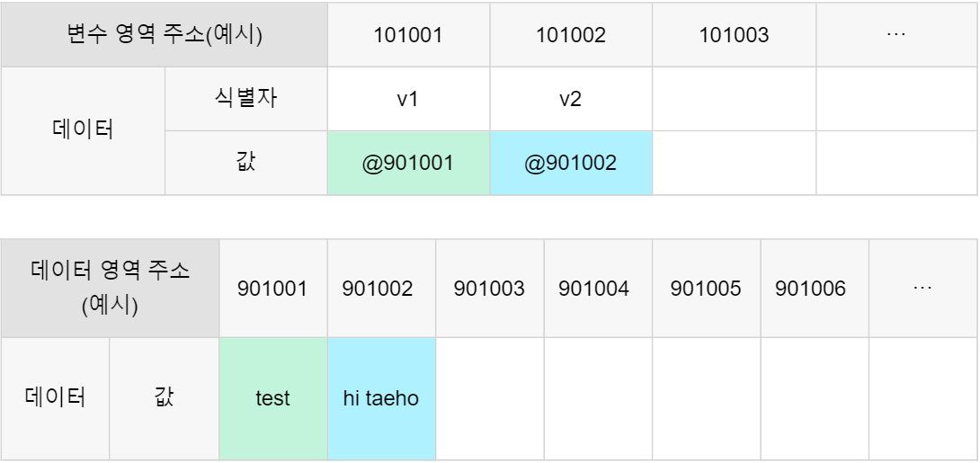
Task: Click the ellipsis in the top table header
Action: click(x=896, y=35)
